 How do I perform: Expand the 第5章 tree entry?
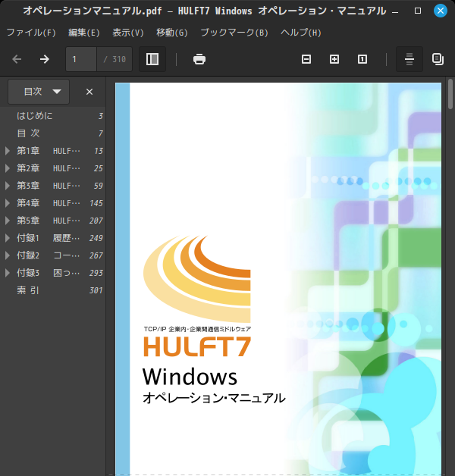click(8, 221)
